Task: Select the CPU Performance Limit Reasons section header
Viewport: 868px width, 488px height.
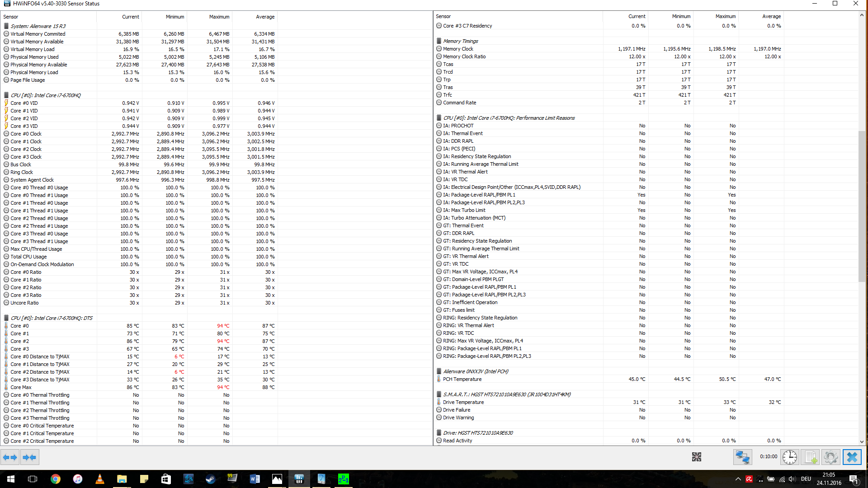Action: tap(509, 118)
